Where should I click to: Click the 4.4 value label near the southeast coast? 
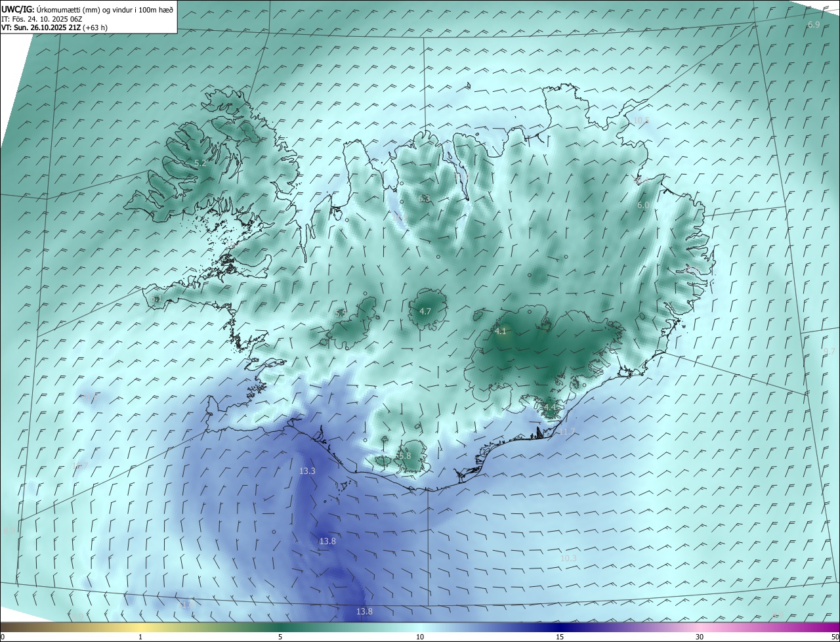tap(550, 408)
